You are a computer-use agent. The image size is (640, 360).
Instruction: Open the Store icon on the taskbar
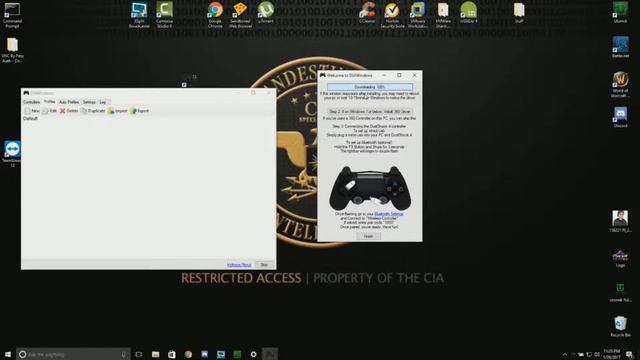click(x=172, y=354)
